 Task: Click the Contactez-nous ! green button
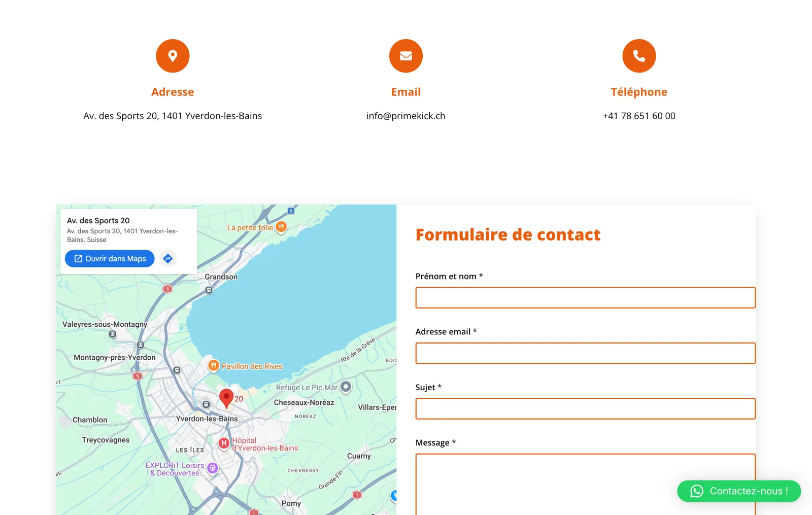coord(739,491)
